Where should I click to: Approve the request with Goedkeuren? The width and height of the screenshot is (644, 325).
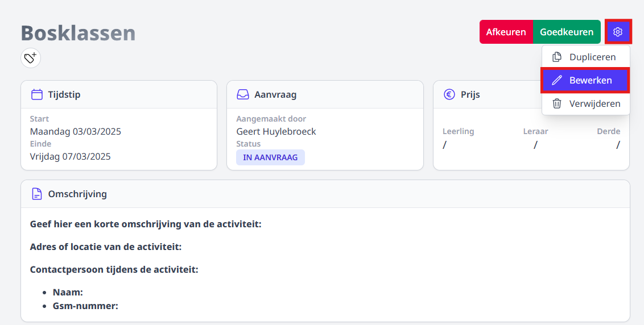[567, 32]
